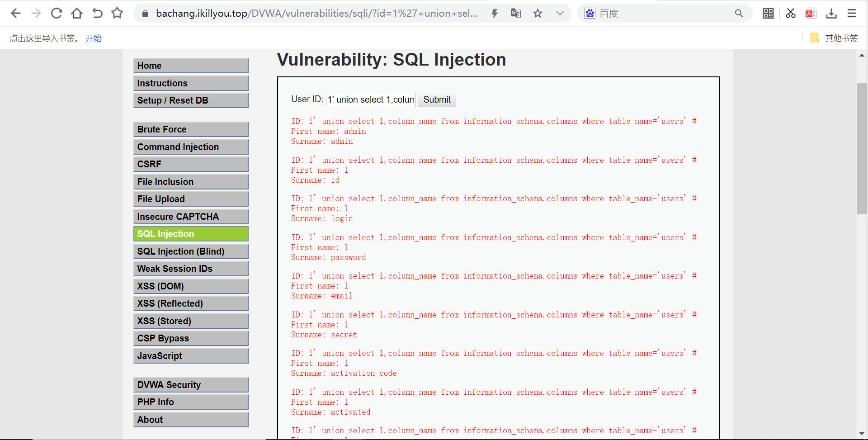Select the Brute Force menu item

coord(191,129)
